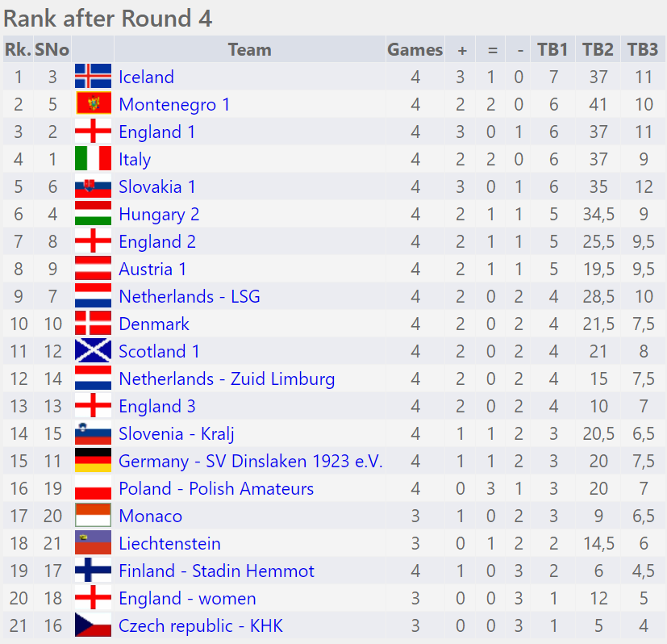This screenshot has height=644, width=667.
Task: Open the Montenegro 1 team link
Action: 174,104
